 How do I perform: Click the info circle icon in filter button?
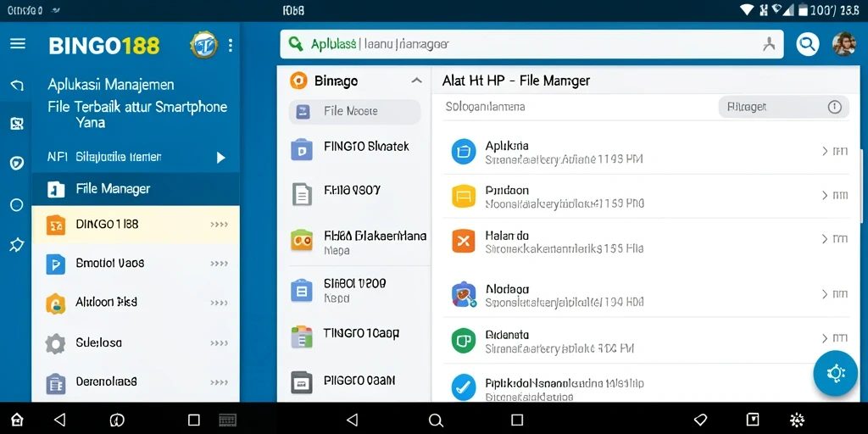(x=835, y=108)
